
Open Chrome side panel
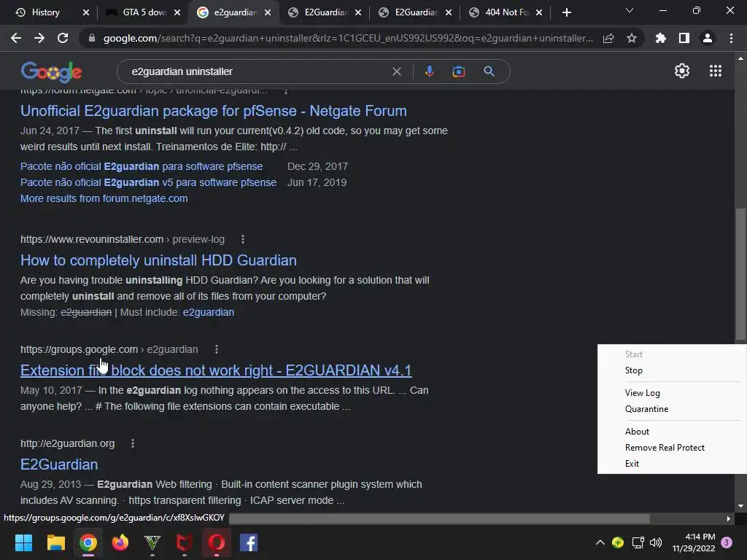click(x=684, y=38)
